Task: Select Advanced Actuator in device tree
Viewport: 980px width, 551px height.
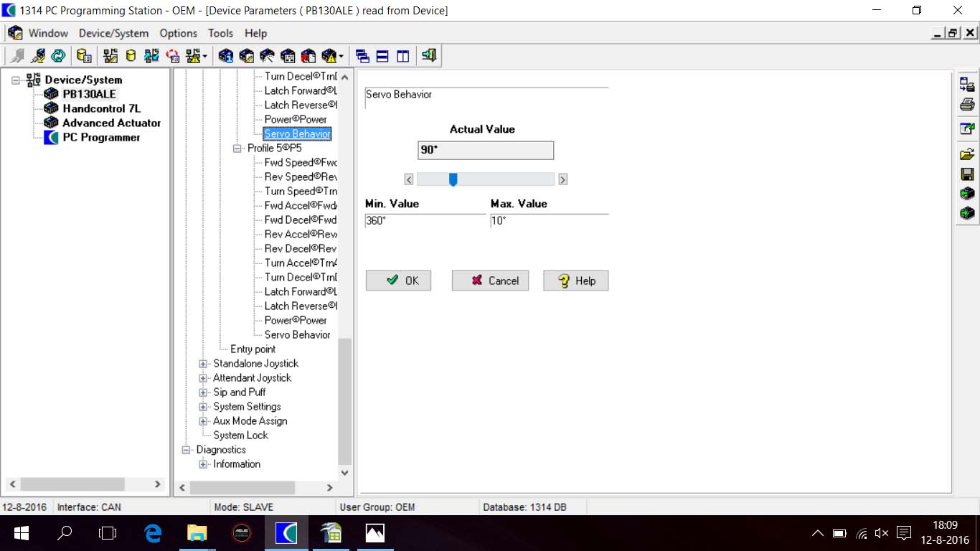Action: coord(111,123)
